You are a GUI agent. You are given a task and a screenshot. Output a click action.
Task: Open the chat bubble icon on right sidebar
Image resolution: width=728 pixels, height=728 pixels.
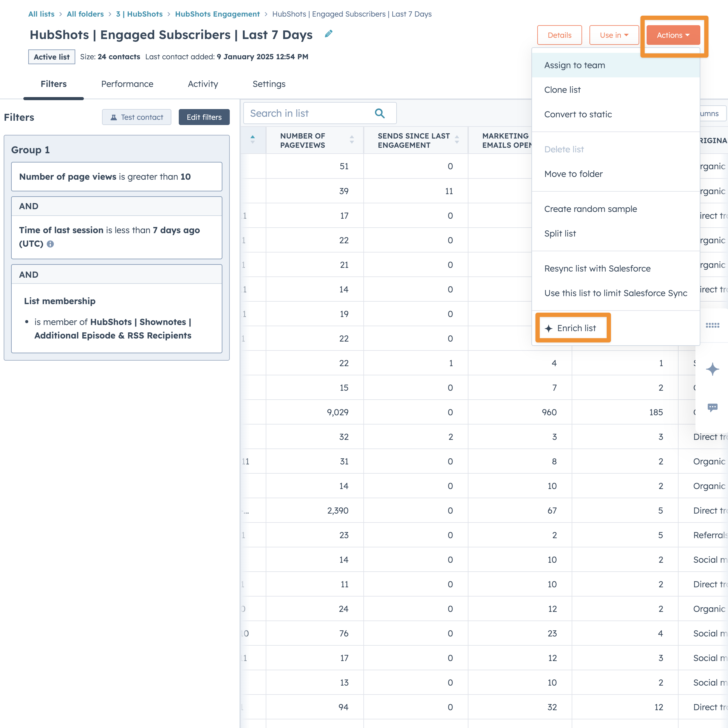click(x=712, y=407)
